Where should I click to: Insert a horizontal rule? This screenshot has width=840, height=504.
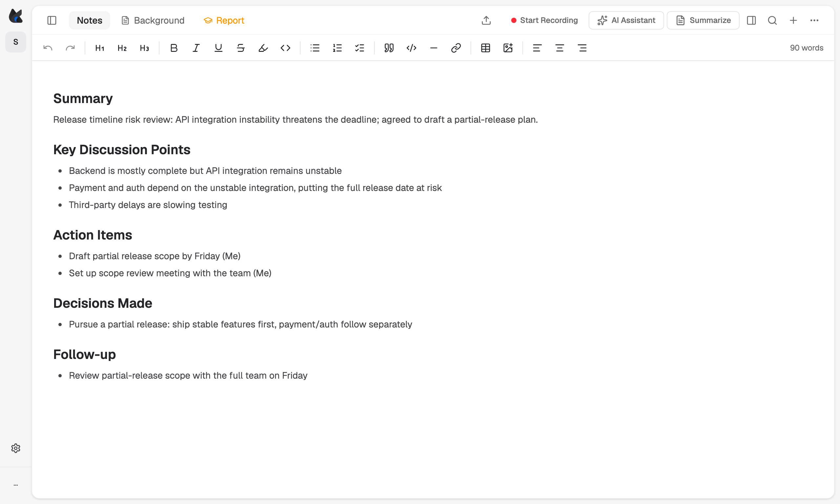click(x=433, y=48)
